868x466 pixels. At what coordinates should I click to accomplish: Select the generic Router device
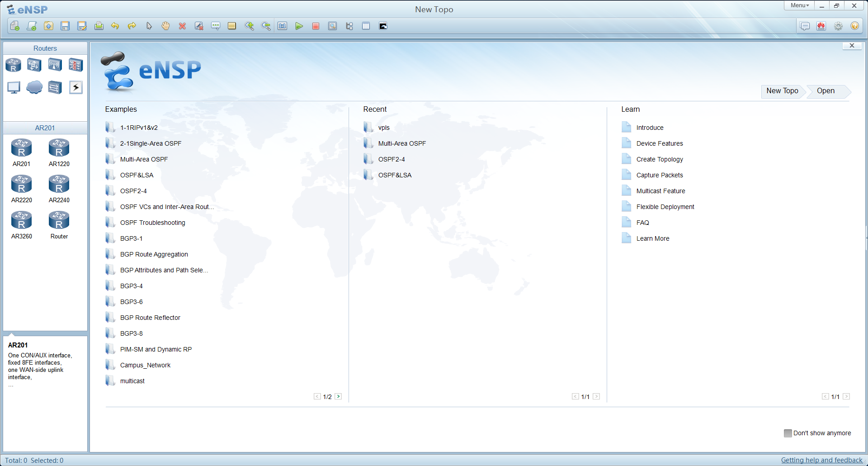click(59, 225)
